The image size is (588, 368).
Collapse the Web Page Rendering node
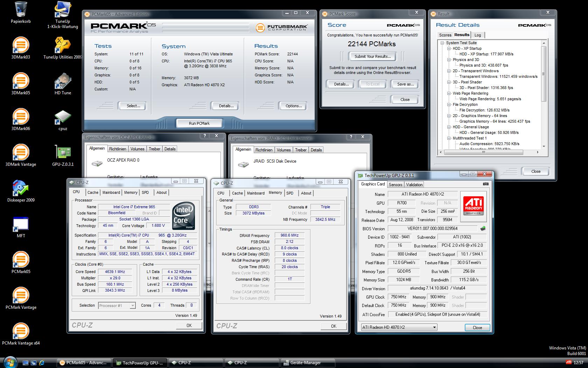click(x=449, y=93)
